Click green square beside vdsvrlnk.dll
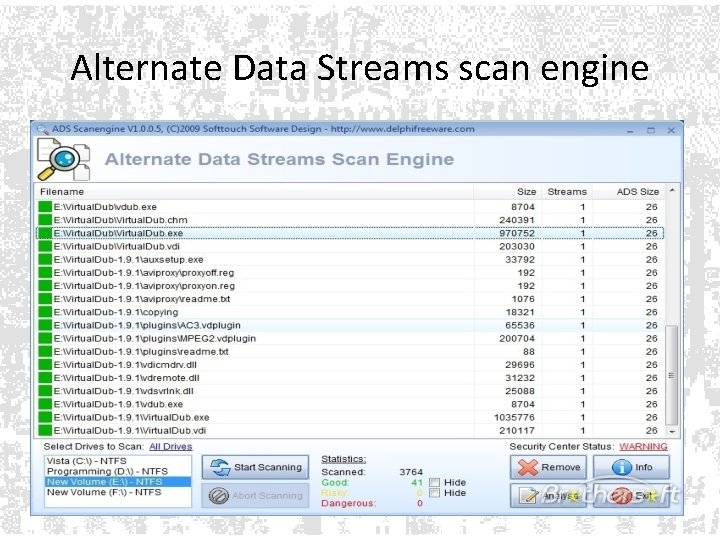Viewport: 720px width, 540px height. 45,391
